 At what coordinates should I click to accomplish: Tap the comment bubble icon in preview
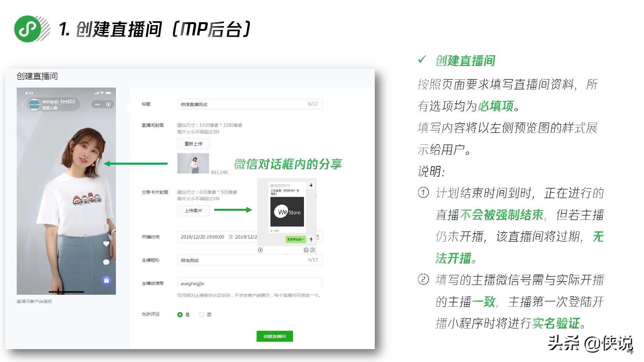coord(106,262)
